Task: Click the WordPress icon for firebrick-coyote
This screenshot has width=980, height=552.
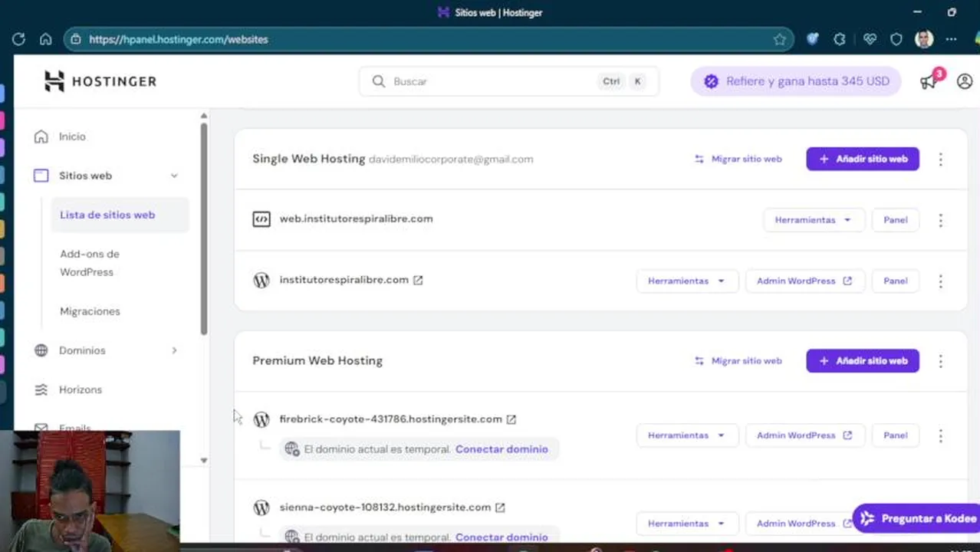Action: 261,419
